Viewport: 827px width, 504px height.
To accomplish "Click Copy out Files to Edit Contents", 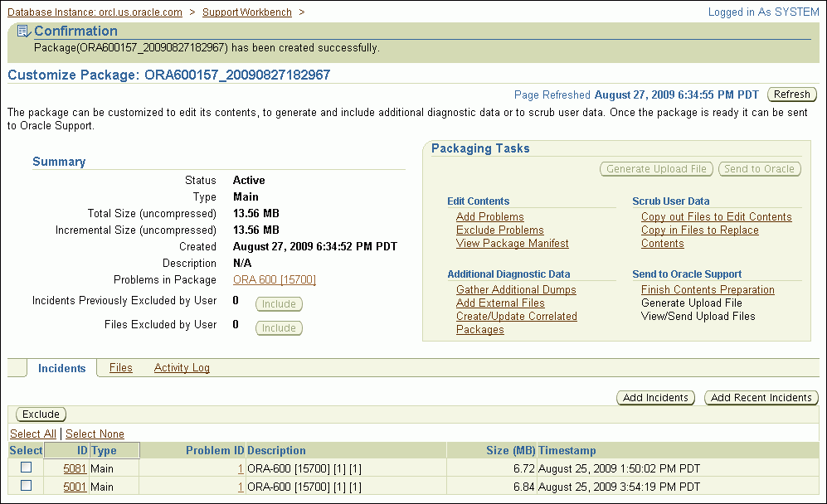I will pyautogui.click(x=716, y=217).
